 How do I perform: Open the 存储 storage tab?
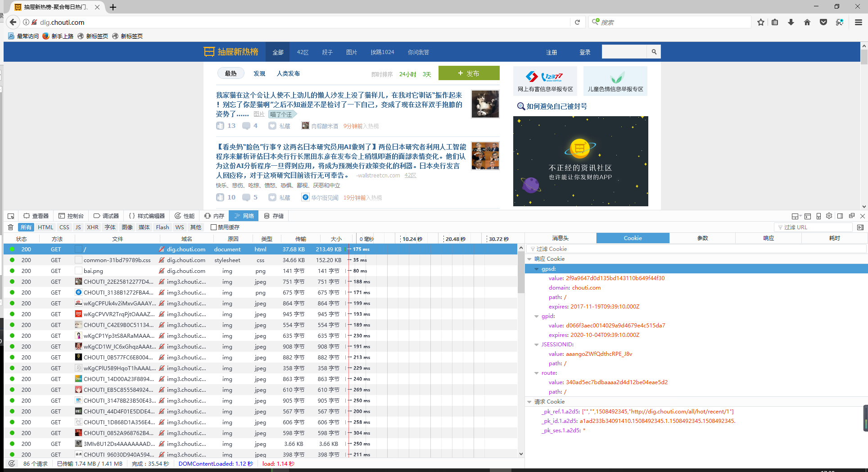274,216
